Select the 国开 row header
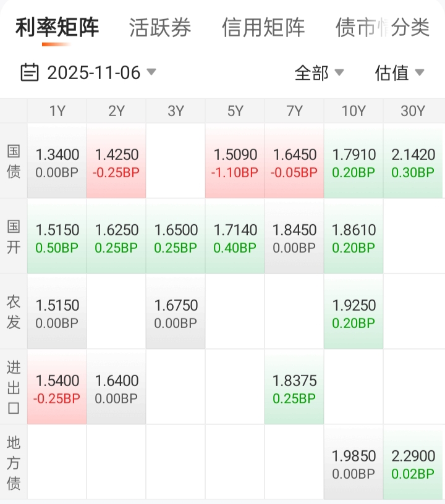 tap(14, 237)
